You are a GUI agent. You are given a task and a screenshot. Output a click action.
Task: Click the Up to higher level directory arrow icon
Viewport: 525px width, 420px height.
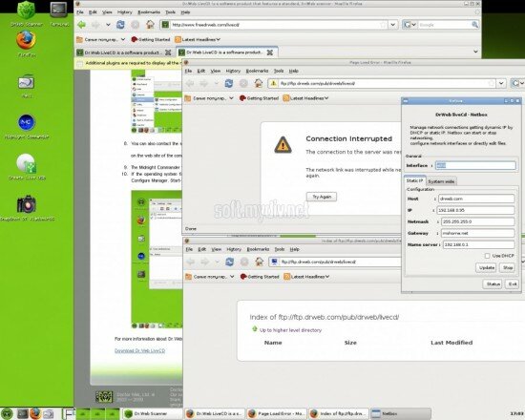pos(255,329)
